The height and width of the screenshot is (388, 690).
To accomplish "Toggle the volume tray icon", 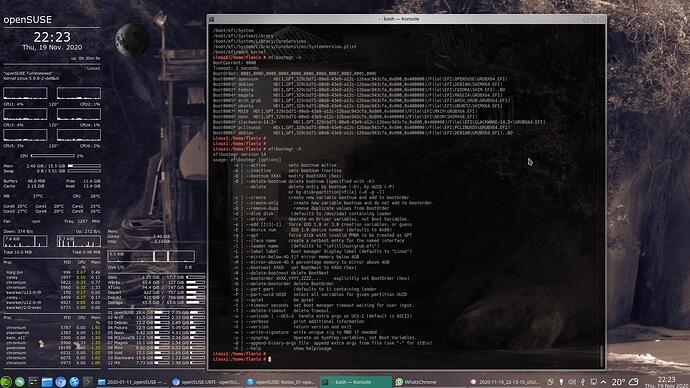I will pyautogui.click(x=572, y=382).
